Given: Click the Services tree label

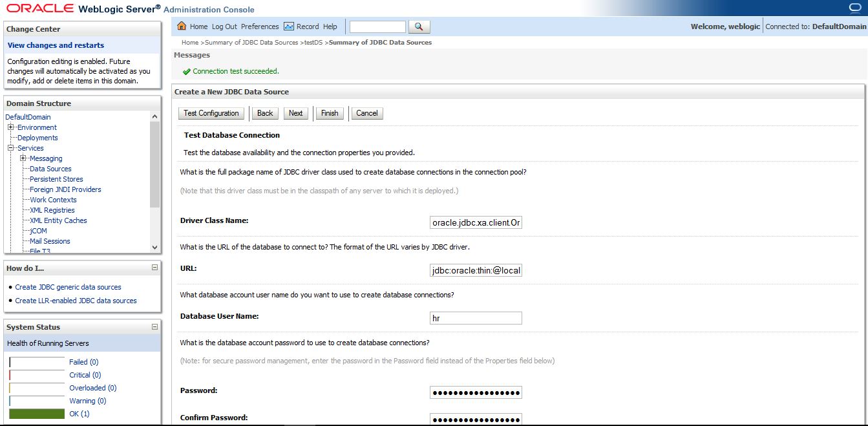Looking at the screenshot, I should click(30, 148).
